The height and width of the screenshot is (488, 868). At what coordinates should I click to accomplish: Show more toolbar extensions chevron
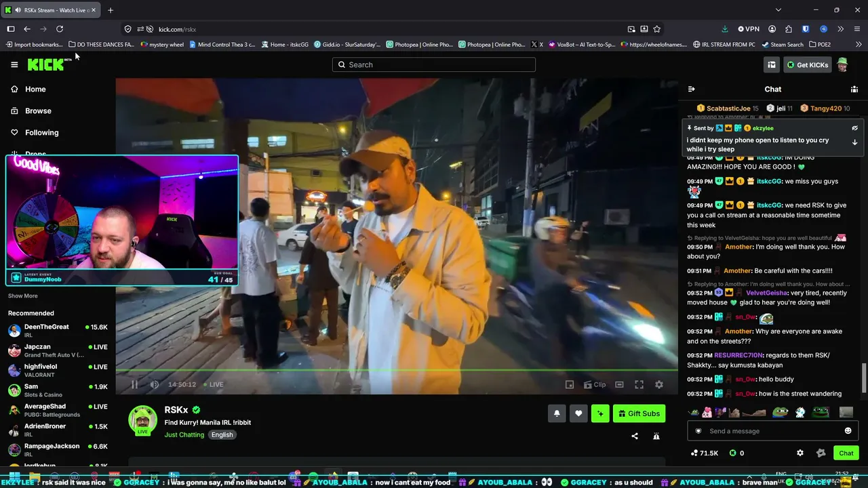(840, 29)
